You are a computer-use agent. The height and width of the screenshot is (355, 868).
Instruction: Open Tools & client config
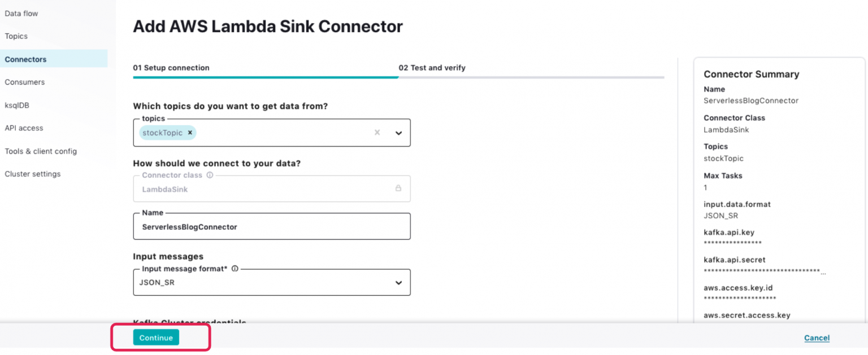click(x=41, y=151)
